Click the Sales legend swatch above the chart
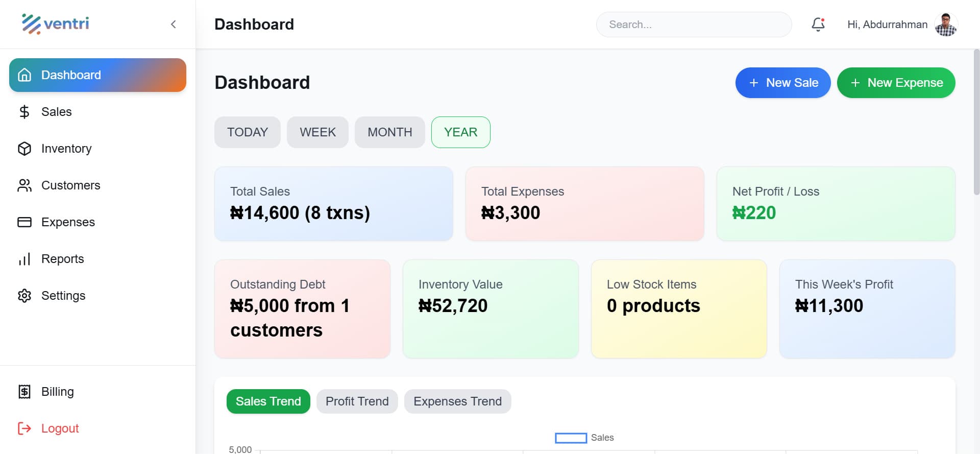Screen dimensions: 980x454 point(571,438)
